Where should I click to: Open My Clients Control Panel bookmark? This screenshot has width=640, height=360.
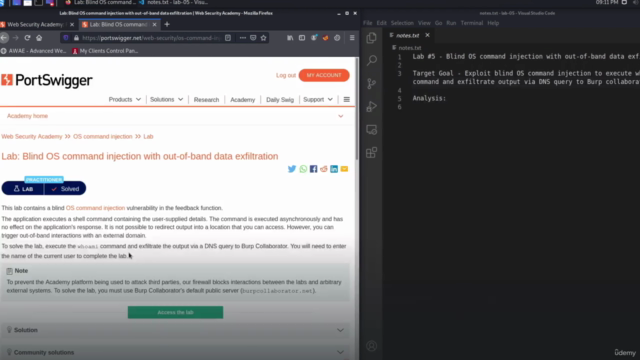click(x=105, y=51)
